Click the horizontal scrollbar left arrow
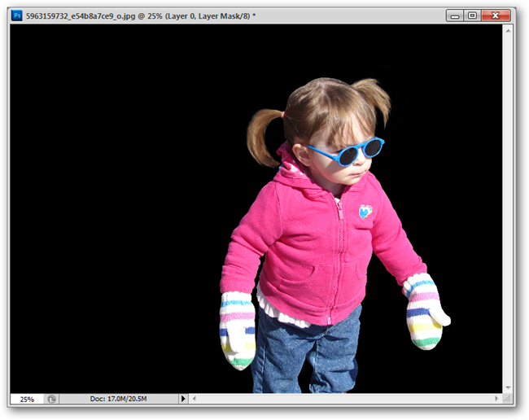This screenshot has height=420, width=529. (194, 398)
